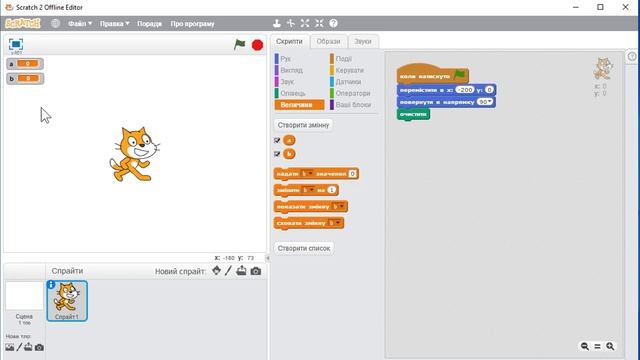Select the Delete scissors tool in toolbar
Screen dimensions: 640x360
(291, 23)
